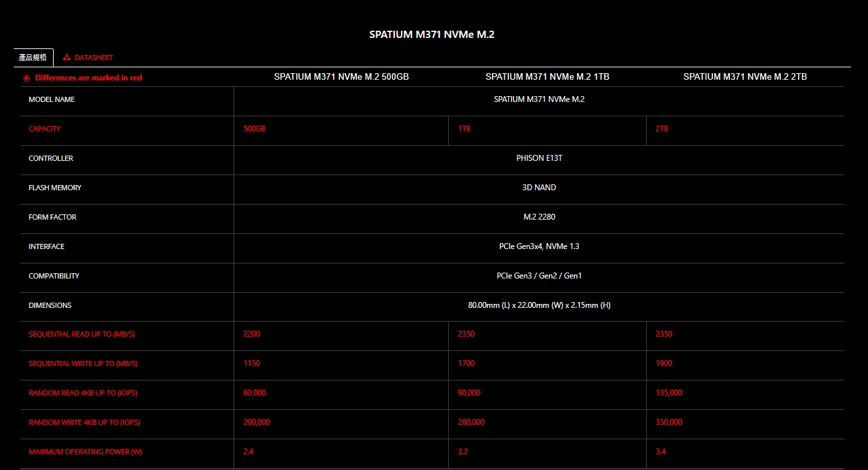Click the 350,000 random write value
Viewport: 868px width, 470px height.
point(668,422)
